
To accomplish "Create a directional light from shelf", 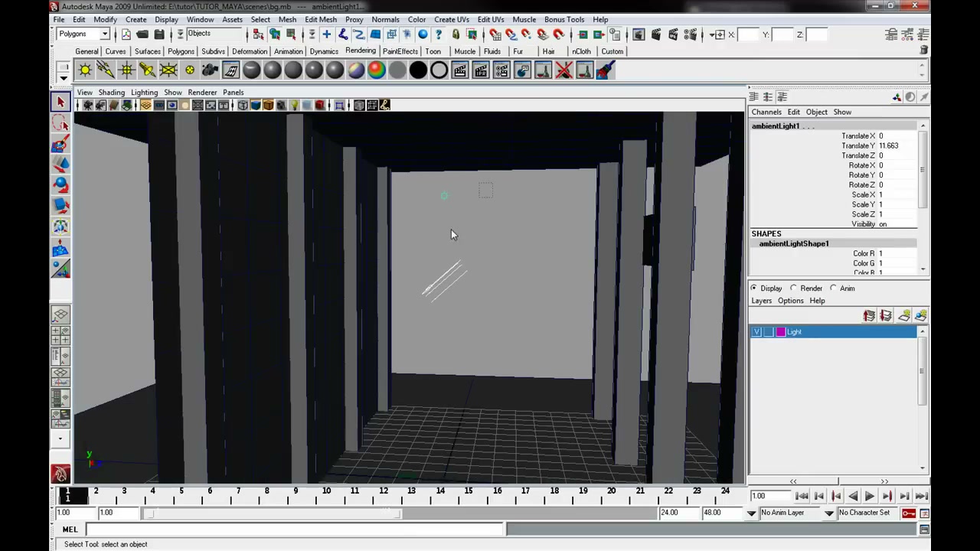I will pyautogui.click(x=106, y=70).
